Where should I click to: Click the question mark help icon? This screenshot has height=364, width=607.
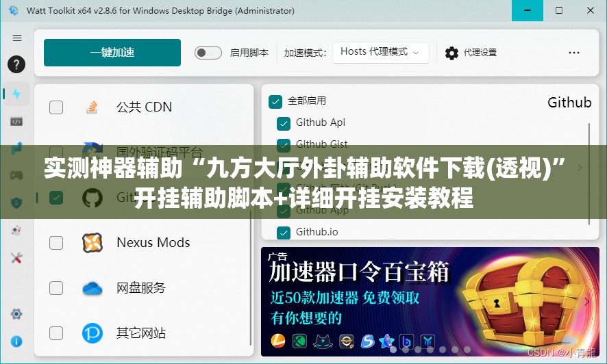click(16, 64)
